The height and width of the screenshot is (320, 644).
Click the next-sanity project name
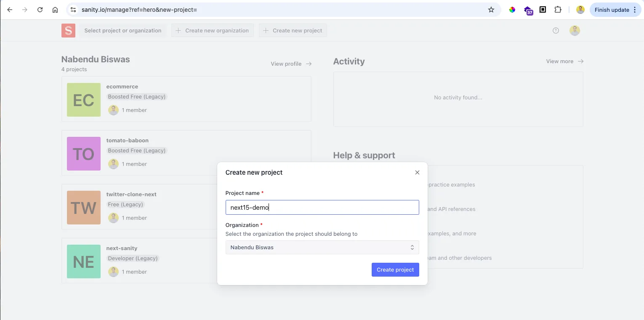click(122, 248)
